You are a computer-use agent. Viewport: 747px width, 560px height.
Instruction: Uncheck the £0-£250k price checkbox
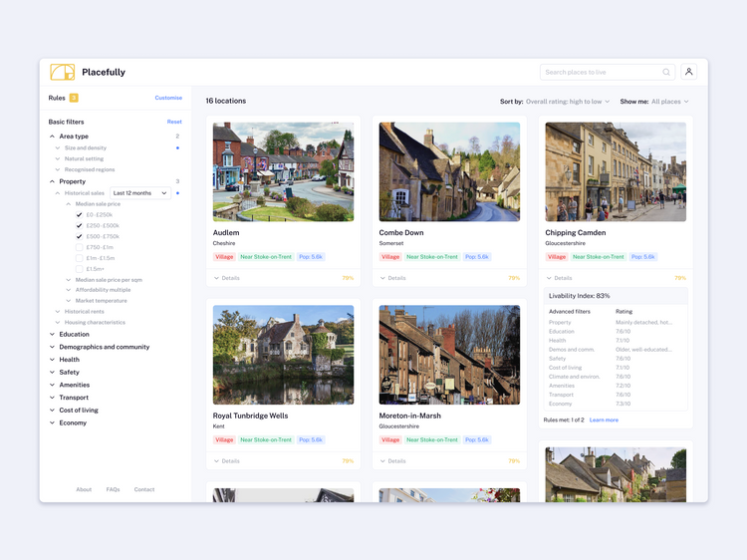(x=80, y=214)
